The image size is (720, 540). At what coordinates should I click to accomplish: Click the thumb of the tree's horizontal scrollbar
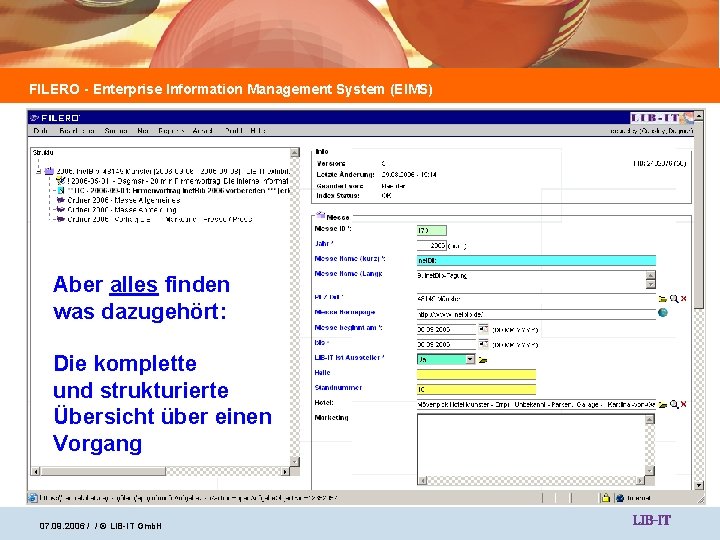pyautogui.click(x=103, y=471)
